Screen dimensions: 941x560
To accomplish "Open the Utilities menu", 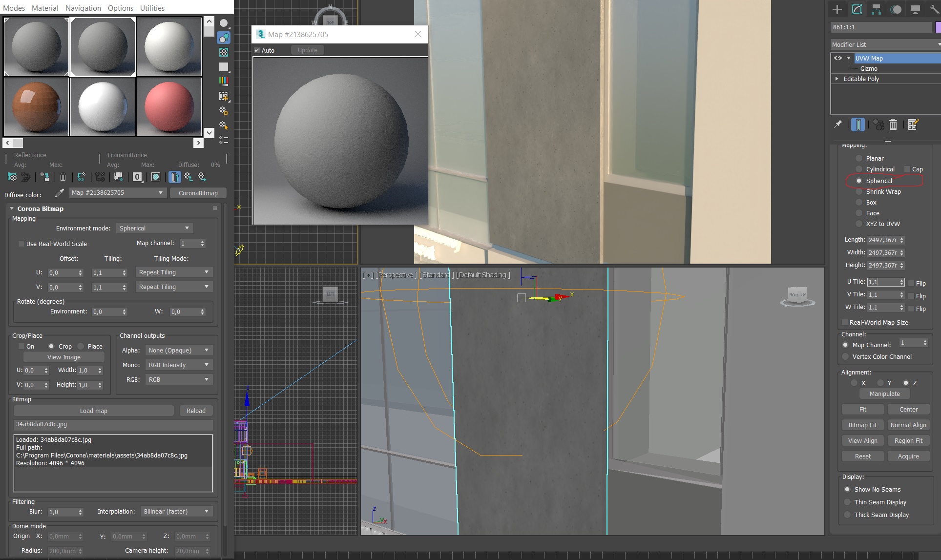I will 152,8.
